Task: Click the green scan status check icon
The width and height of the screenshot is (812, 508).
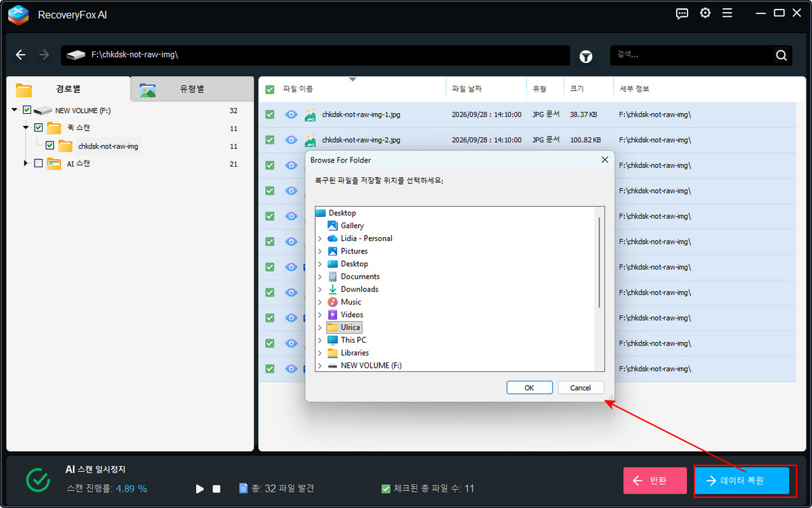Action: click(x=38, y=480)
